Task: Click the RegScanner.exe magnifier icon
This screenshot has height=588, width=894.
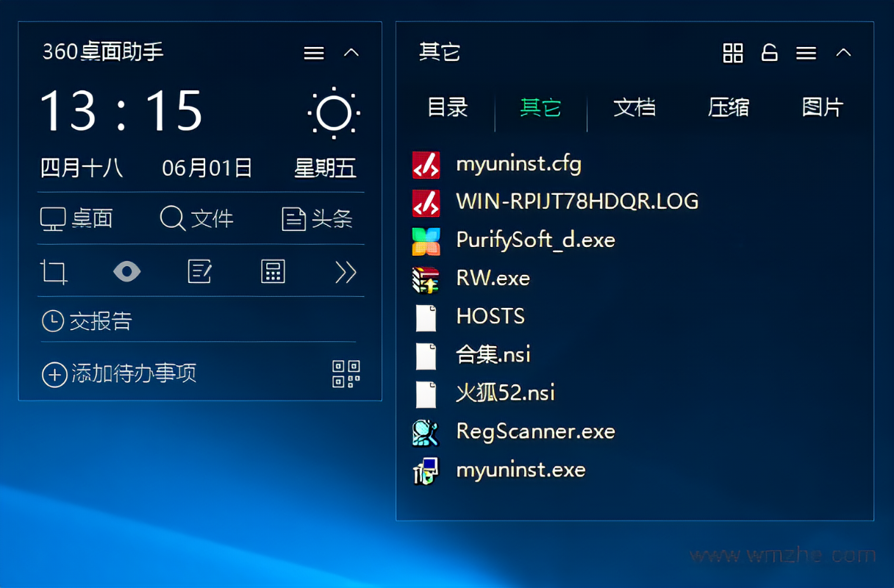Action: (426, 431)
